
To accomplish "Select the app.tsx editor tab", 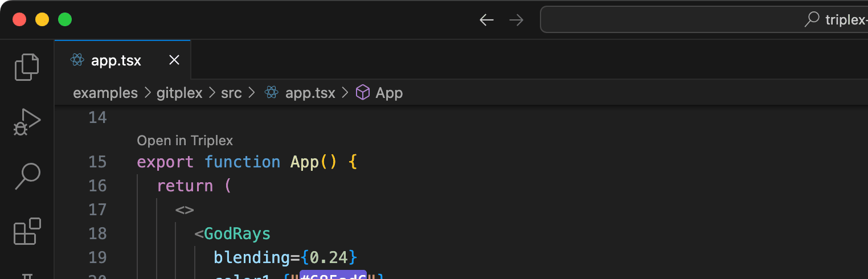I will click(122, 60).
